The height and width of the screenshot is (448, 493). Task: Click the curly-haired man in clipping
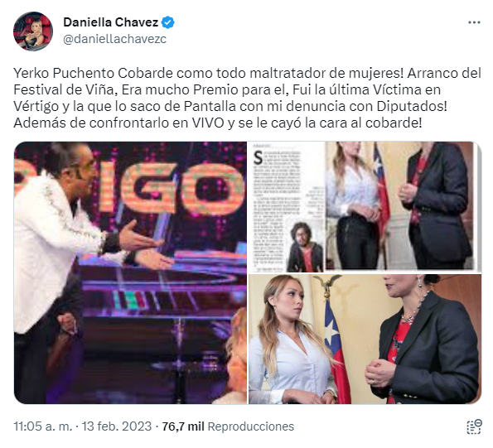pyautogui.click(x=306, y=248)
